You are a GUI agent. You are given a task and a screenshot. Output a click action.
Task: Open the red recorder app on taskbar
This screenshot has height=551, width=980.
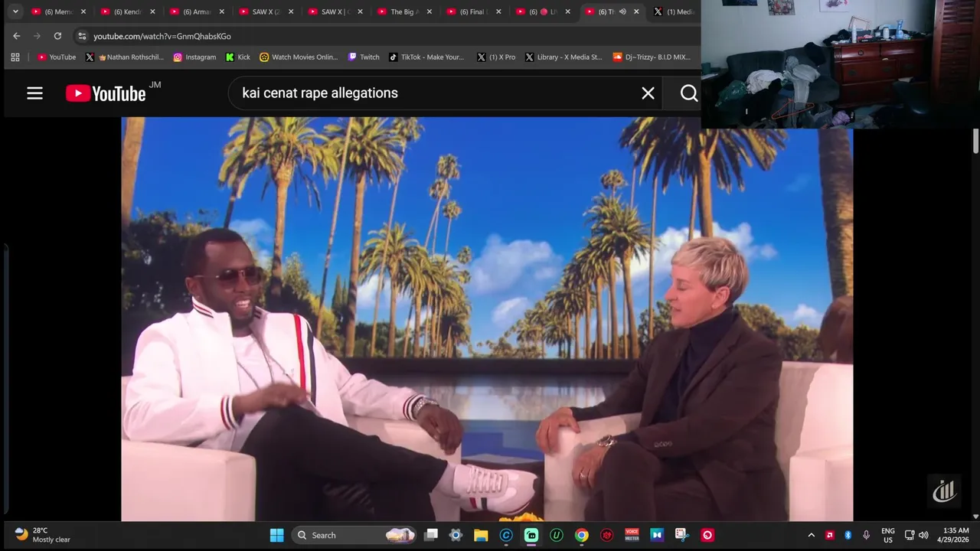[x=707, y=535]
